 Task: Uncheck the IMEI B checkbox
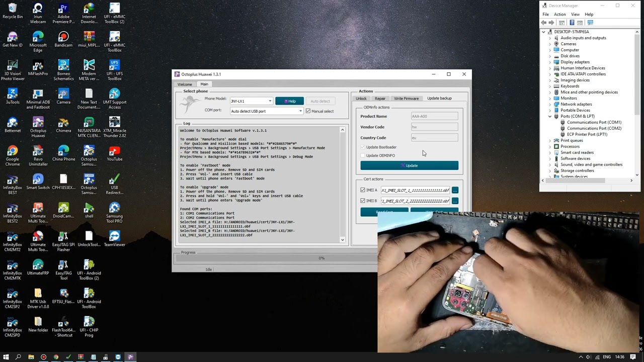click(363, 201)
